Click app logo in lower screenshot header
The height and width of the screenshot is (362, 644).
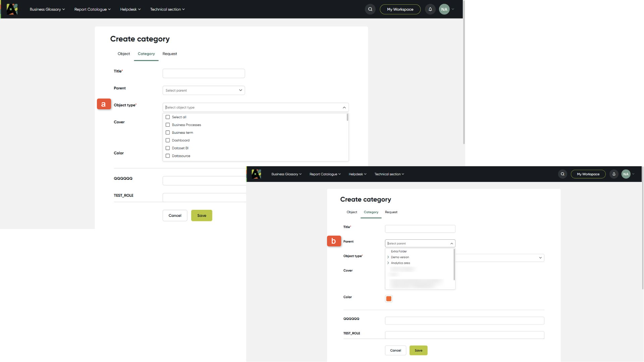click(256, 174)
